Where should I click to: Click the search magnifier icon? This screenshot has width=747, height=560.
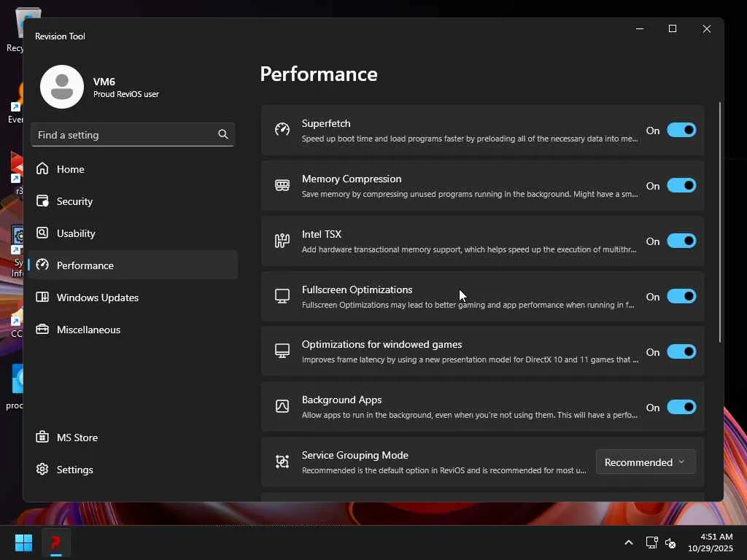(x=223, y=134)
